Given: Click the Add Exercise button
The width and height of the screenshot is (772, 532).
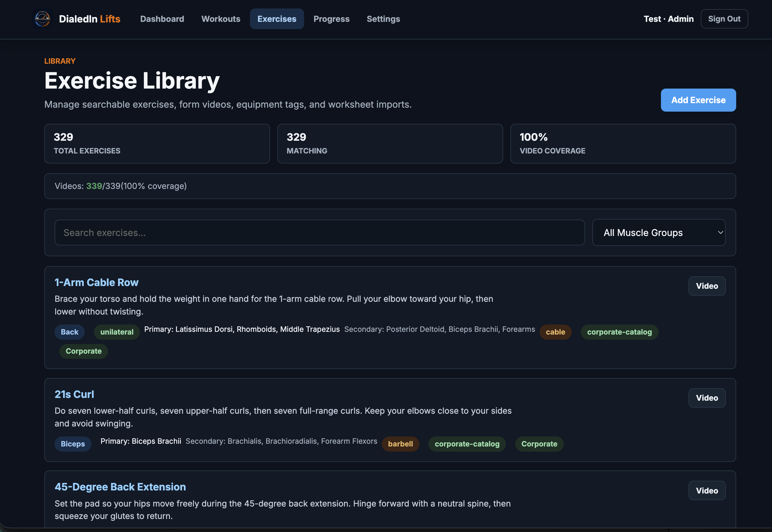Looking at the screenshot, I should [698, 100].
